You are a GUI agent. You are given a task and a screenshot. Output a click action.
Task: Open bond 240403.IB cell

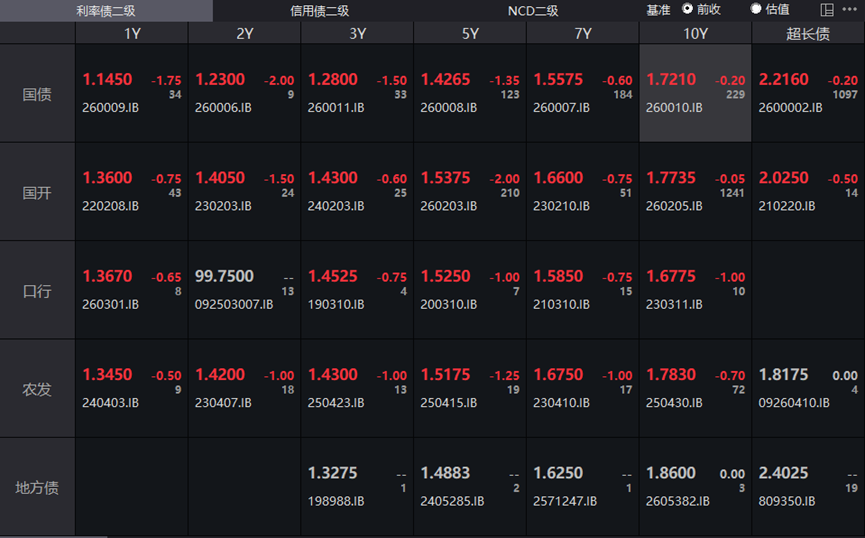[x=132, y=388]
